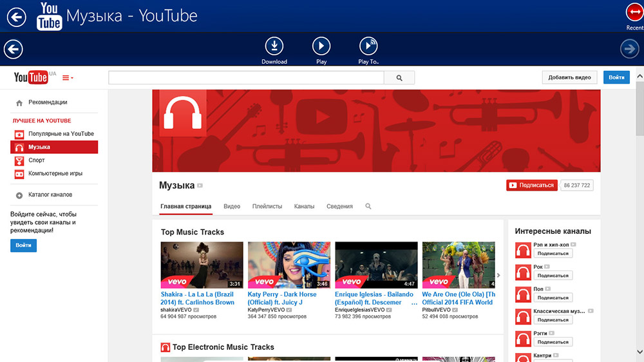Viewport: 644px width, 362px height.
Task: Click the ellipsis after Bailando title
Action: tap(414, 303)
